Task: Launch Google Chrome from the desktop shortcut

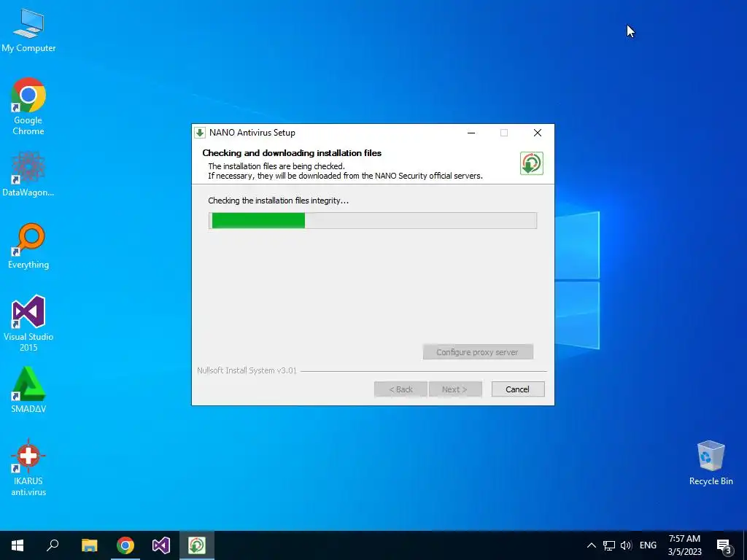Action: pos(28,106)
